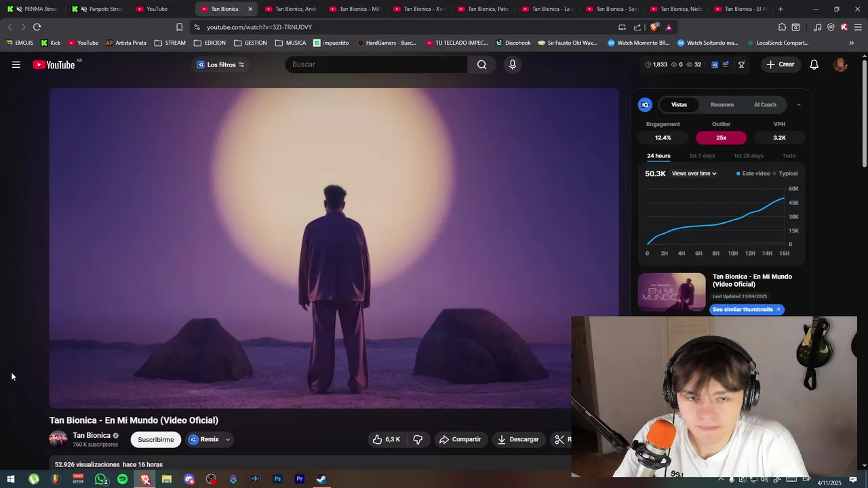Click the Brave Shields lion icon
The height and width of the screenshot is (488, 868).
pyautogui.click(x=654, y=27)
